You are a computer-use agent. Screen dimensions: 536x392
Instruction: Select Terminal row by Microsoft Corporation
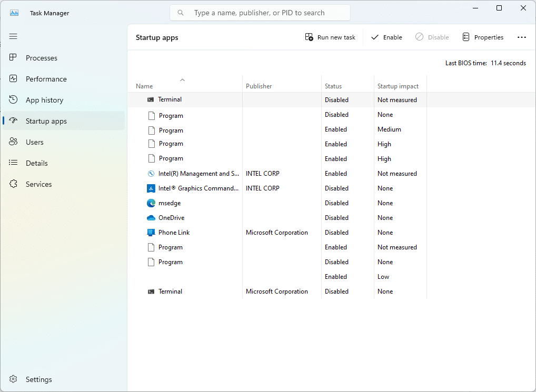pyautogui.click(x=277, y=292)
